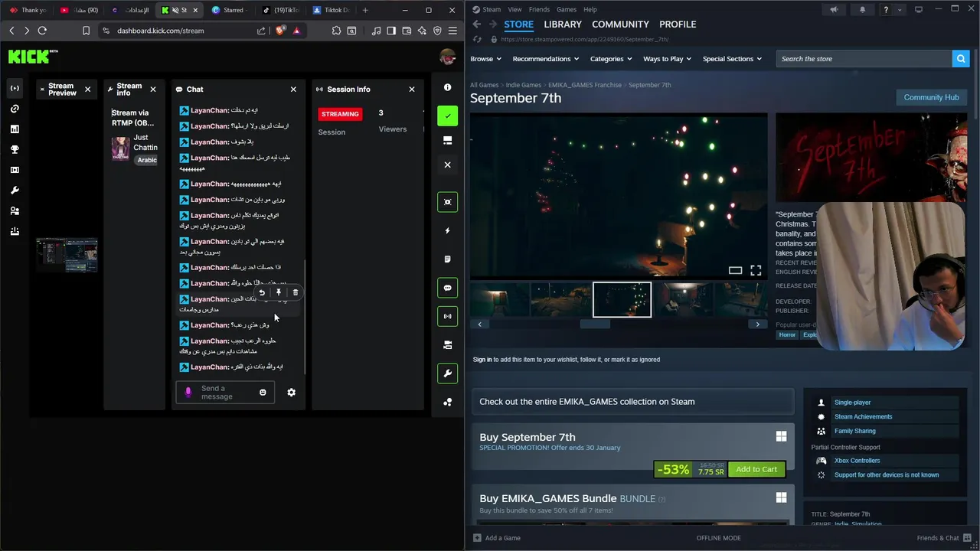Open the document note icon in Kick toolbar
Image resolution: width=980 pixels, height=551 pixels.
point(448,259)
